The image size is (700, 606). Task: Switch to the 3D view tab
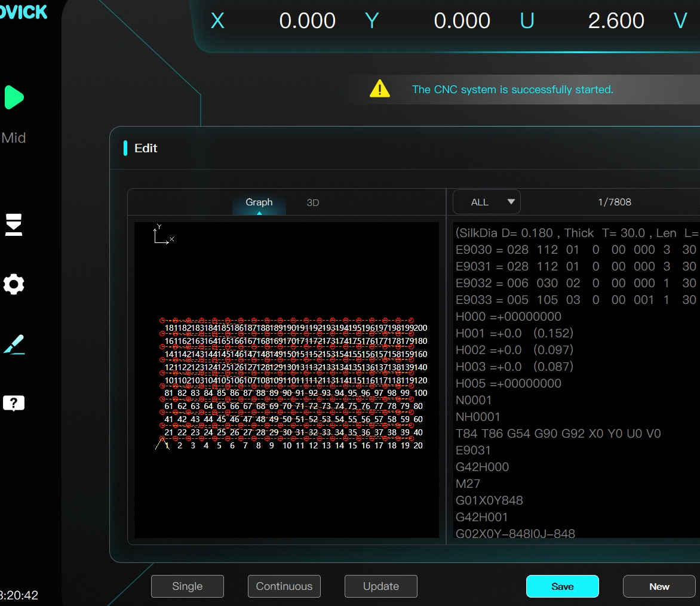[x=312, y=202]
